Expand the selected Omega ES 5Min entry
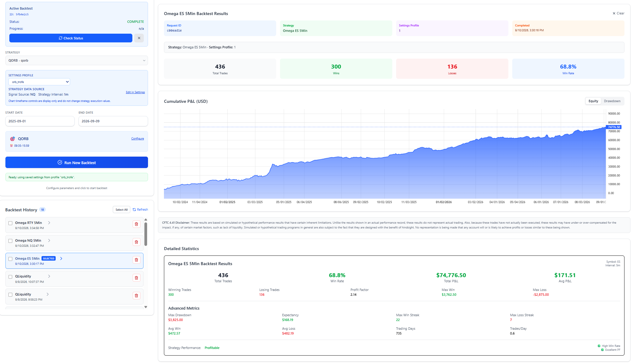Image resolution: width=635 pixels, height=364 pixels. [x=61, y=258]
